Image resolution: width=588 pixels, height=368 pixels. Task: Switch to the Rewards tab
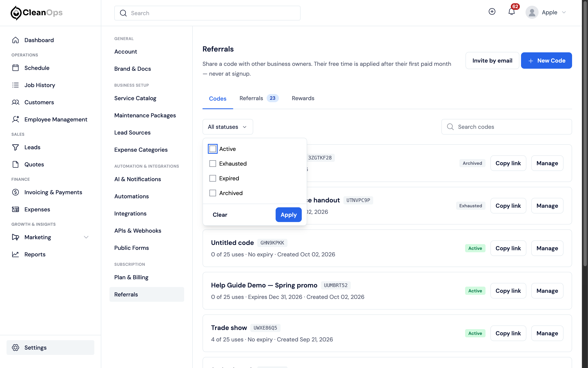[x=303, y=98]
